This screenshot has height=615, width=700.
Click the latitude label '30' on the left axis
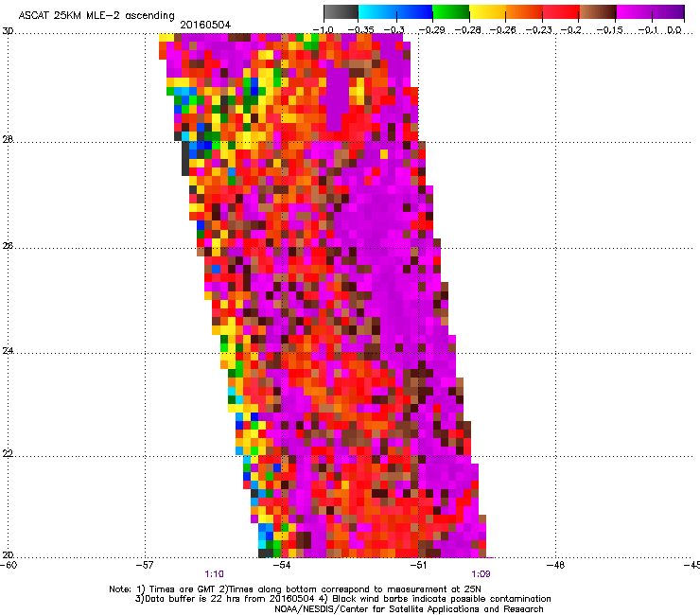pos(8,31)
